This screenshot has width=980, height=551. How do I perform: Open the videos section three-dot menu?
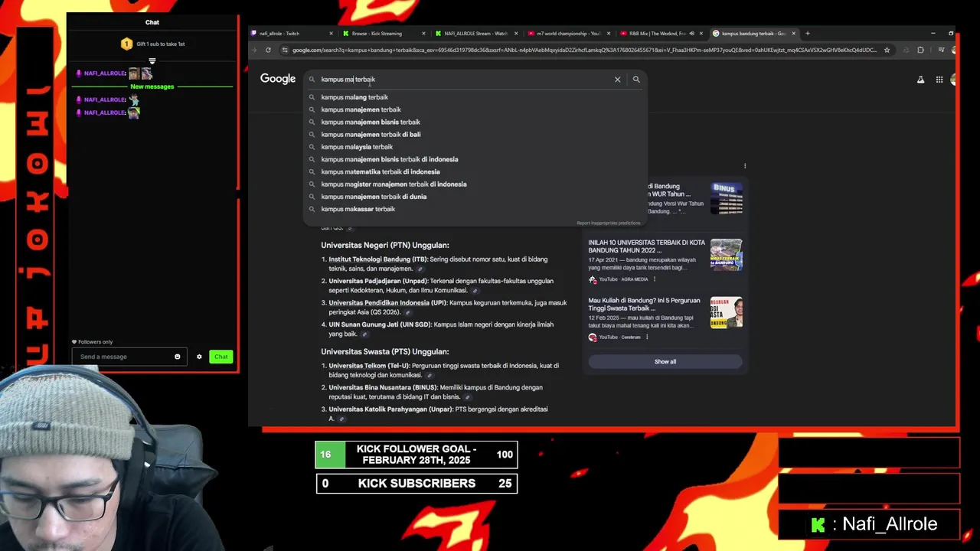(745, 166)
